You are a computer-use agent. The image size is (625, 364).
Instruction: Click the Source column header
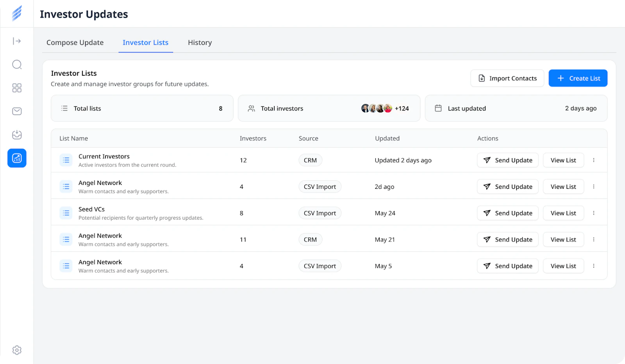click(308, 138)
